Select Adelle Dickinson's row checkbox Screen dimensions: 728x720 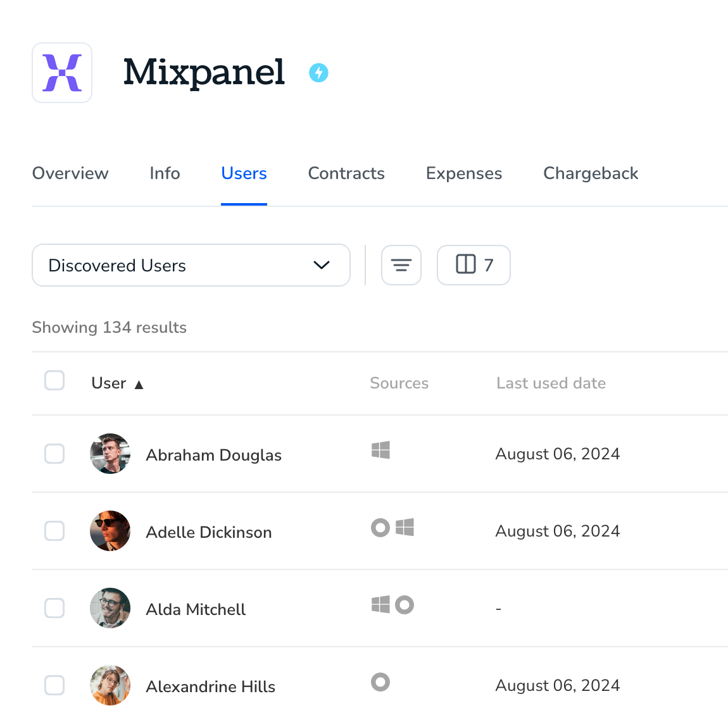[54, 531]
